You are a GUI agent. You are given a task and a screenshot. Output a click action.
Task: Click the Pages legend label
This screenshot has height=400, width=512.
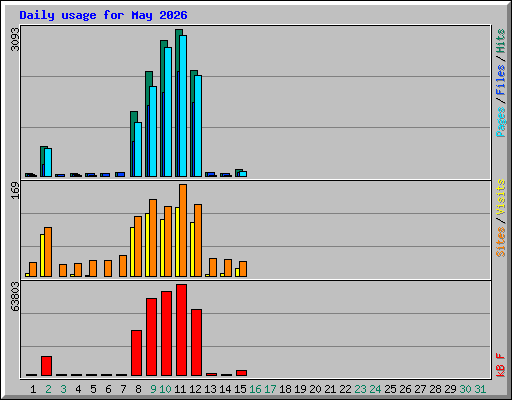[501, 122]
